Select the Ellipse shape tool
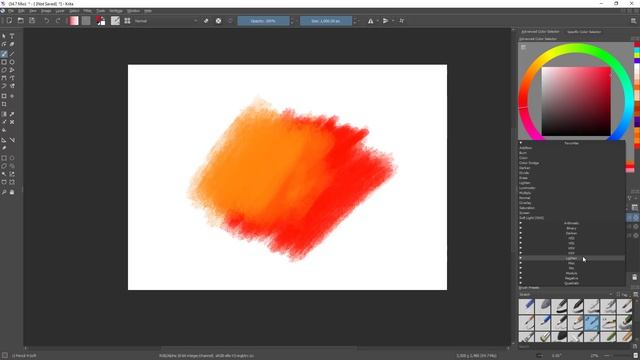640x360 pixels. point(12,62)
